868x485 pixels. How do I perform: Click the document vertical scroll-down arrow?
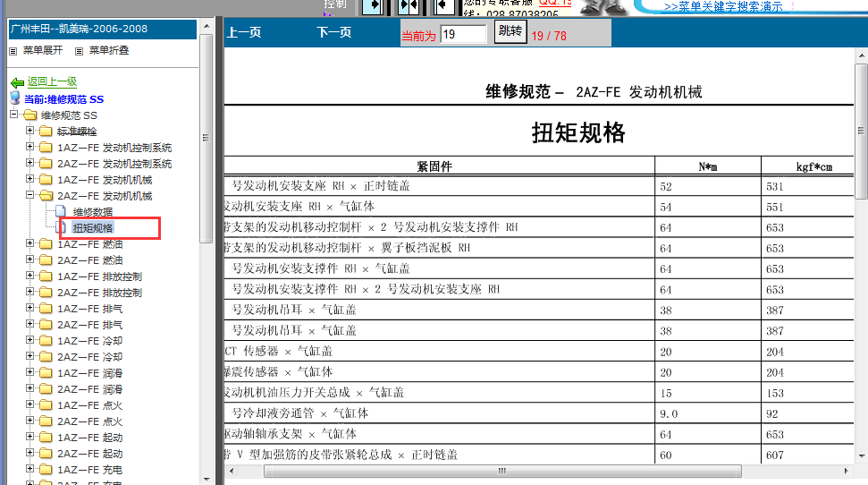tap(862, 456)
